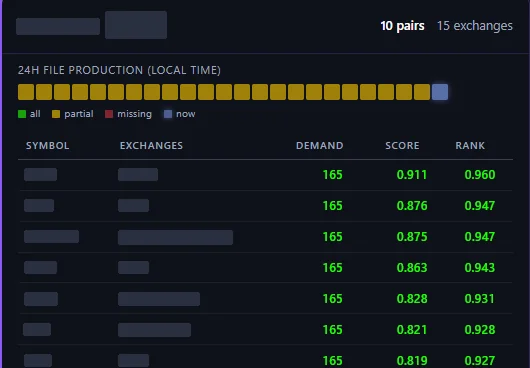
Task: Select rank value 0.960
Action: coord(480,175)
